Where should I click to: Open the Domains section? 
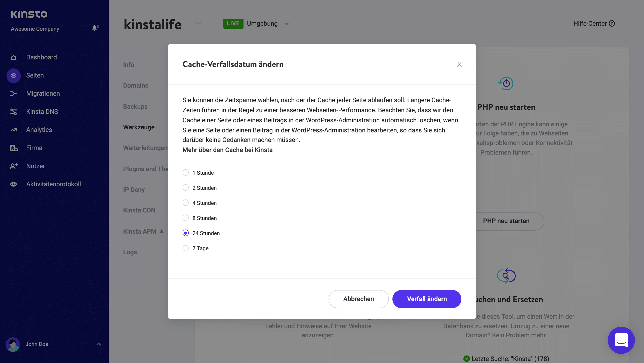(x=135, y=85)
